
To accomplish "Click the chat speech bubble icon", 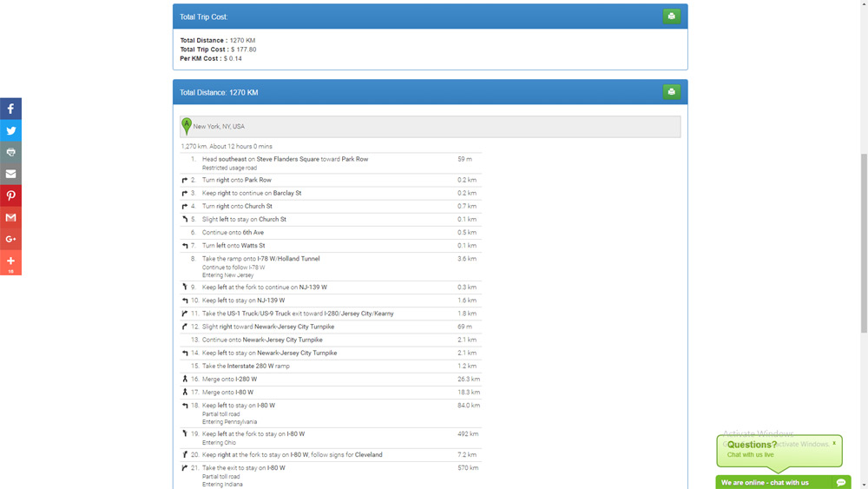I will click(841, 482).
